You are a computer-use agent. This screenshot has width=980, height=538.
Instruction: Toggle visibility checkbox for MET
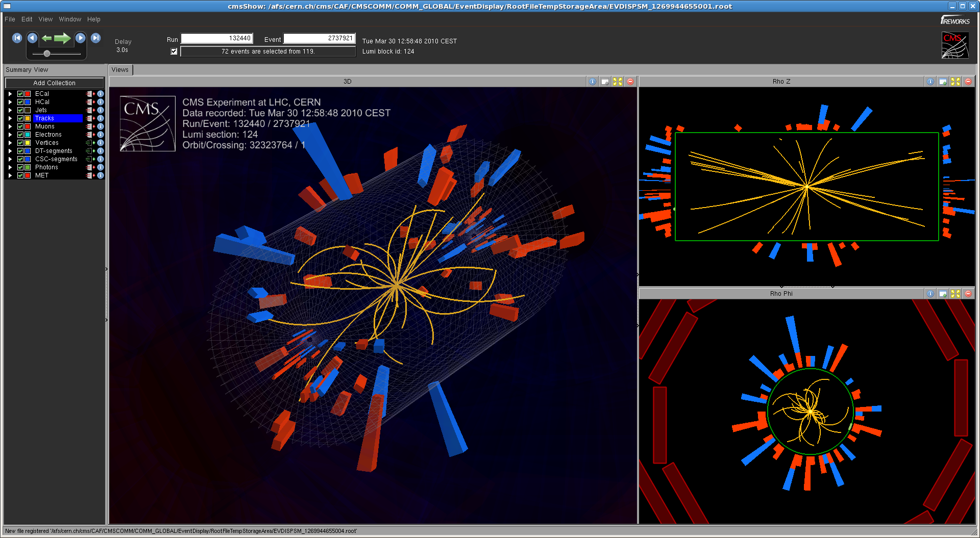(x=20, y=175)
